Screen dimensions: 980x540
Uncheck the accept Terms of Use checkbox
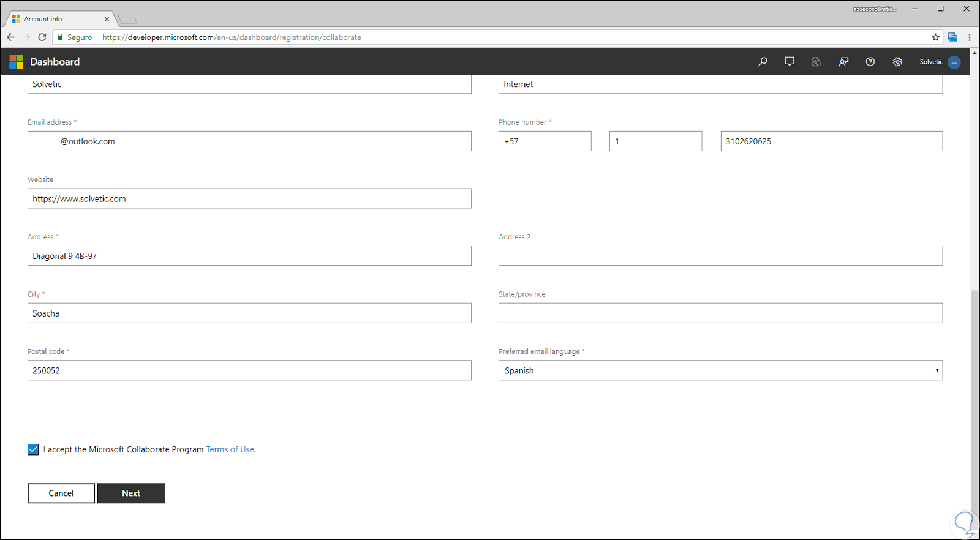pos(33,449)
